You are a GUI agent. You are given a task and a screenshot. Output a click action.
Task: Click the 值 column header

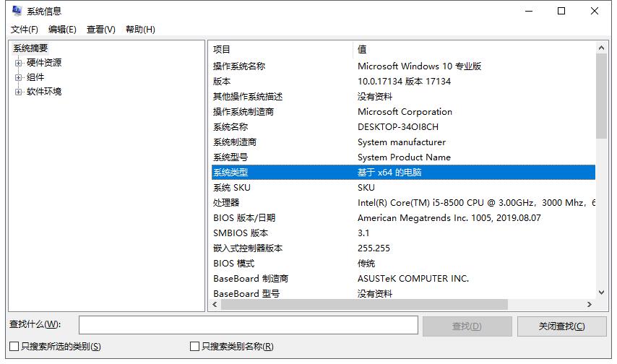coord(474,49)
